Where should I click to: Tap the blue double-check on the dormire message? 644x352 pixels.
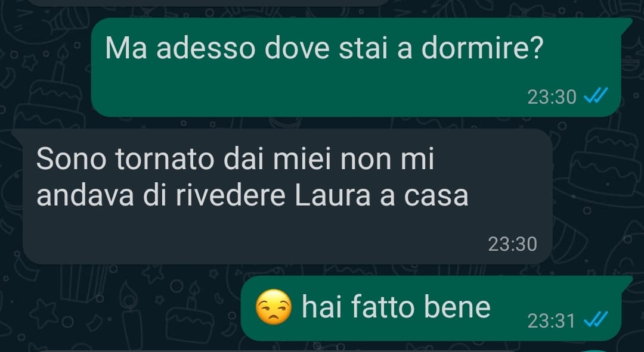click(596, 97)
